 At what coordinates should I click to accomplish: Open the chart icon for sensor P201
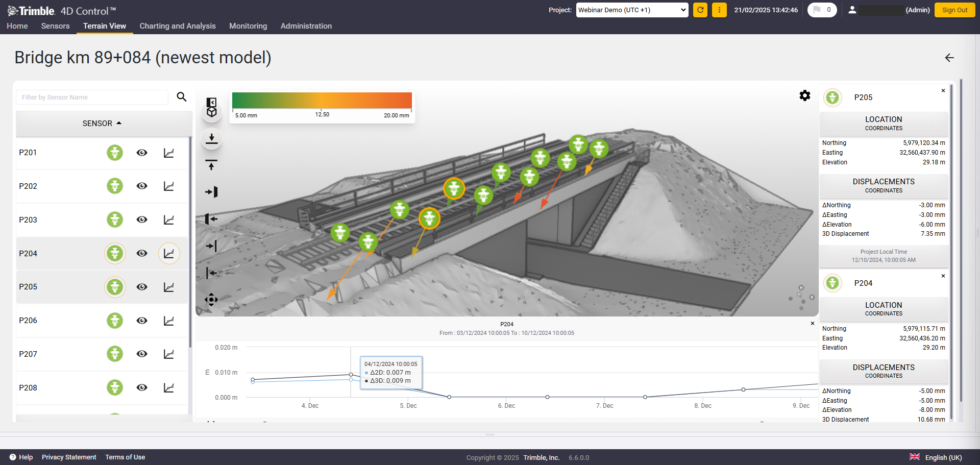(x=169, y=153)
